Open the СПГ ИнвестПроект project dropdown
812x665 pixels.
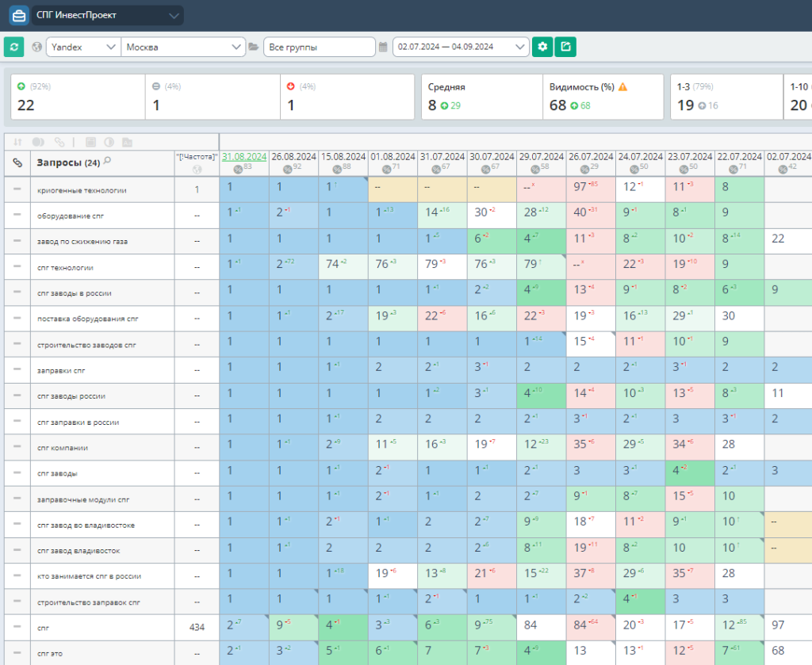[x=107, y=16]
